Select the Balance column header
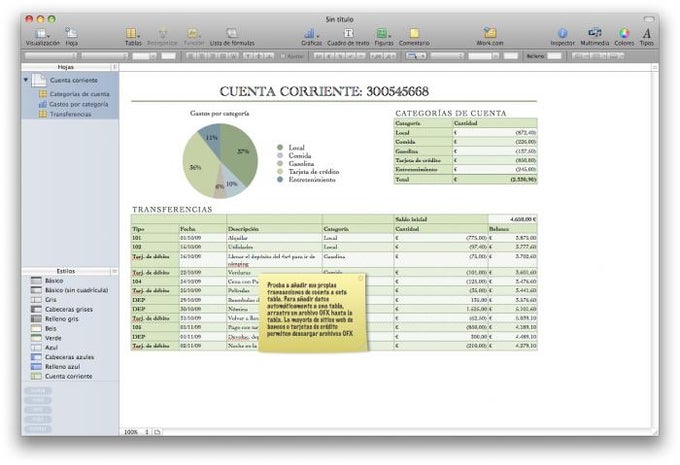680x465 pixels. coord(513,229)
